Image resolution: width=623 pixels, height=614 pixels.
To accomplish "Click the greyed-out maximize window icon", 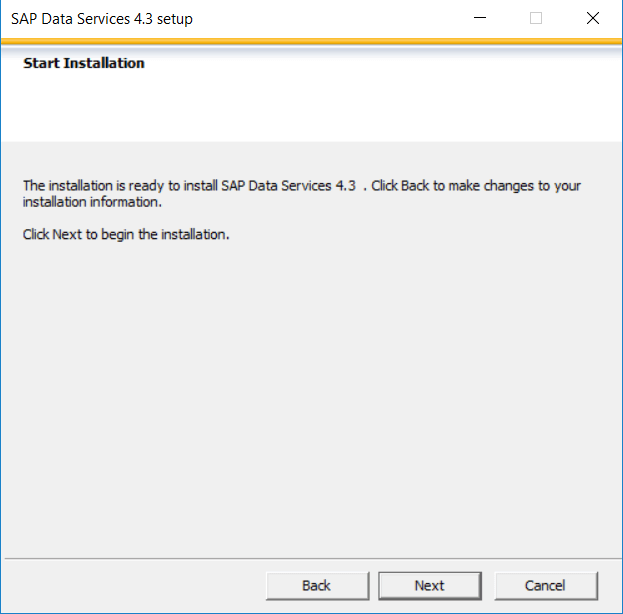I will pos(536,18).
